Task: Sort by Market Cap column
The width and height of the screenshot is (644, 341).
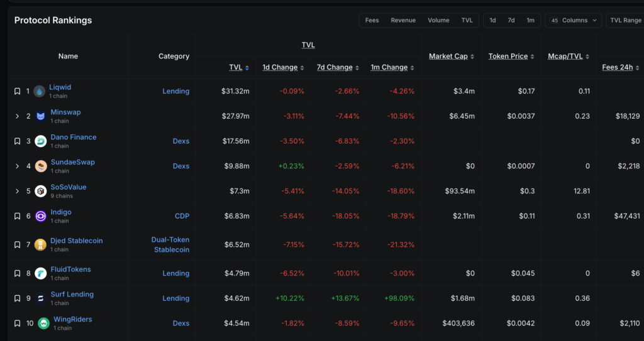Action: click(452, 57)
